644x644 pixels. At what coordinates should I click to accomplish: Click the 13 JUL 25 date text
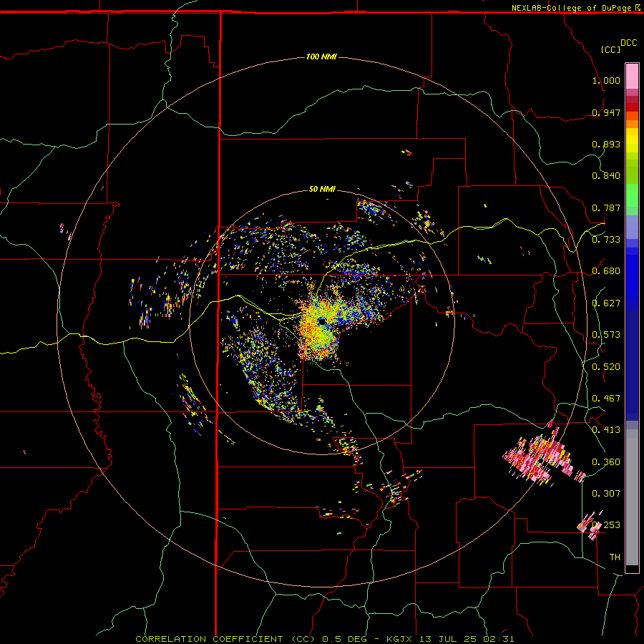point(448,639)
